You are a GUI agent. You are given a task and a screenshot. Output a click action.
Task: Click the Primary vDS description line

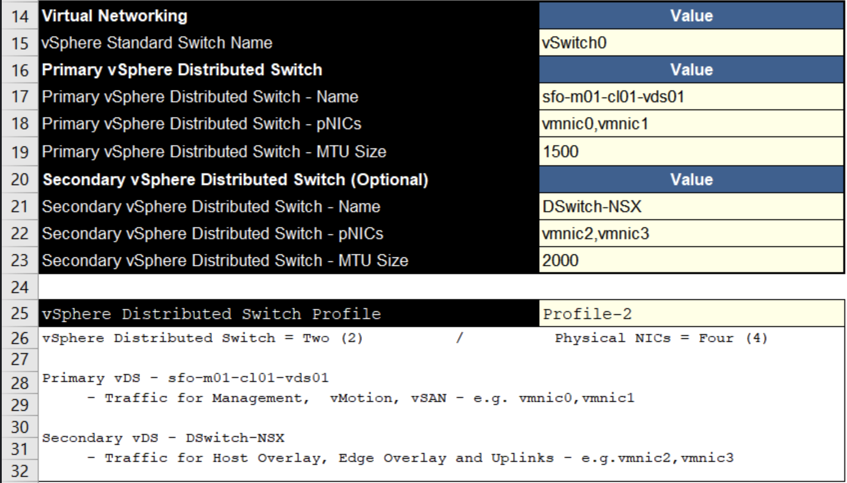tap(186, 378)
